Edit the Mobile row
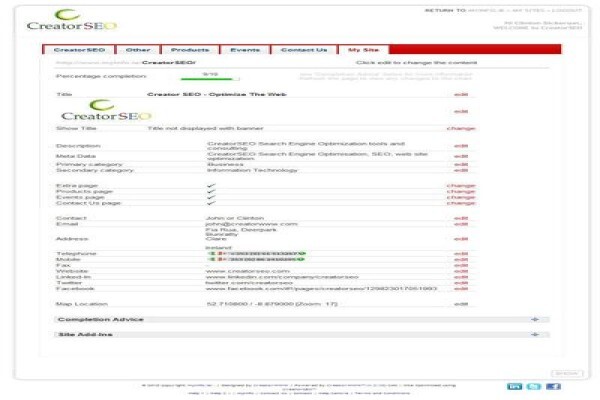The height and width of the screenshot is (400, 600). pyautogui.click(x=461, y=260)
